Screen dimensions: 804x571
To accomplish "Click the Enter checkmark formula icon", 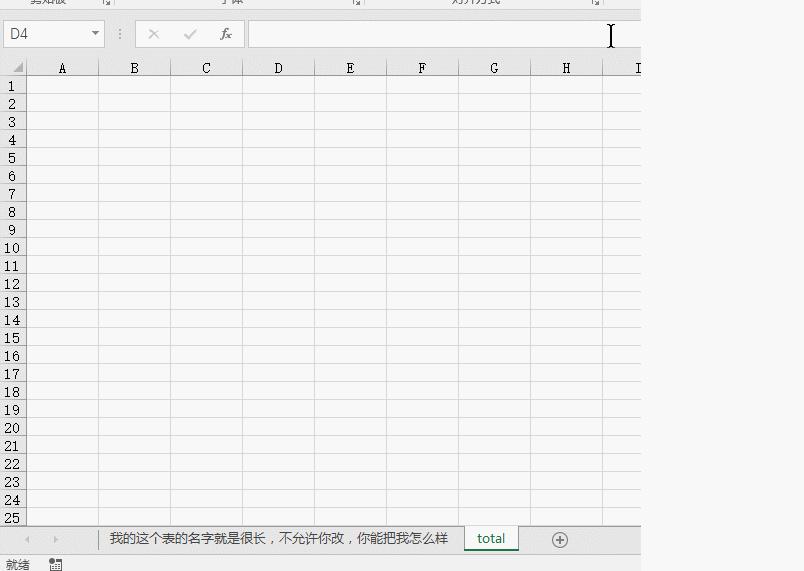I will point(190,34).
